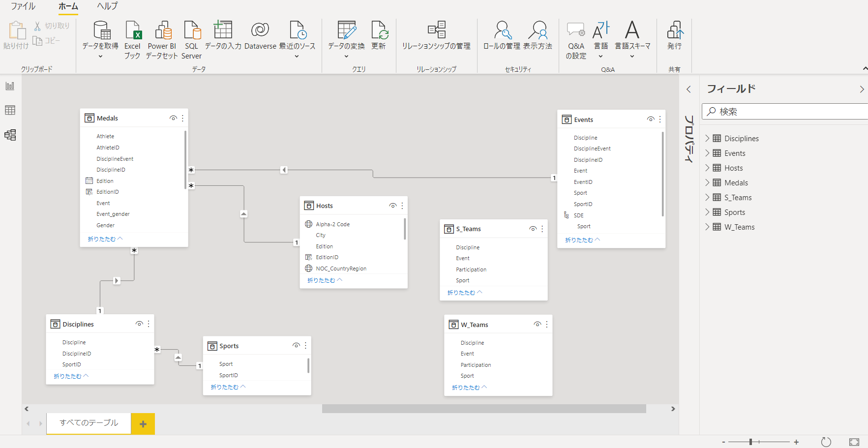Click the Copy (コピー) command
Screen dimensions: 868x448
point(46,41)
